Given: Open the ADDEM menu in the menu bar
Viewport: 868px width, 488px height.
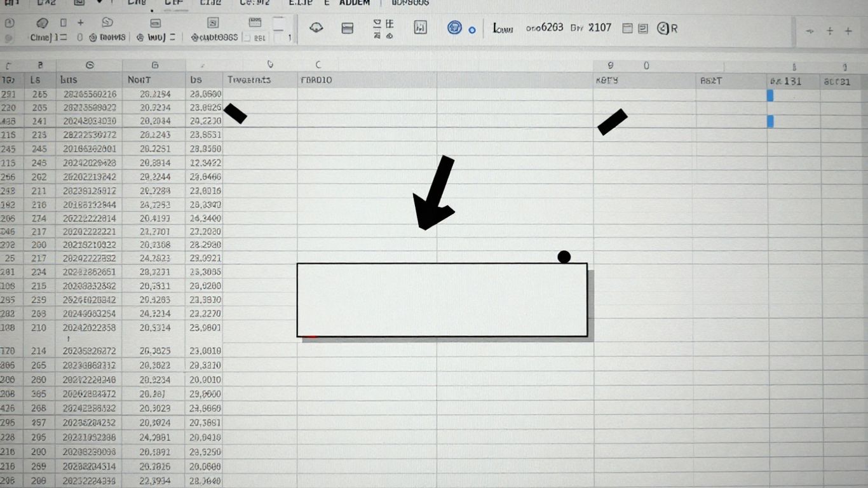Looking at the screenshot, I should tap(353, 3).
